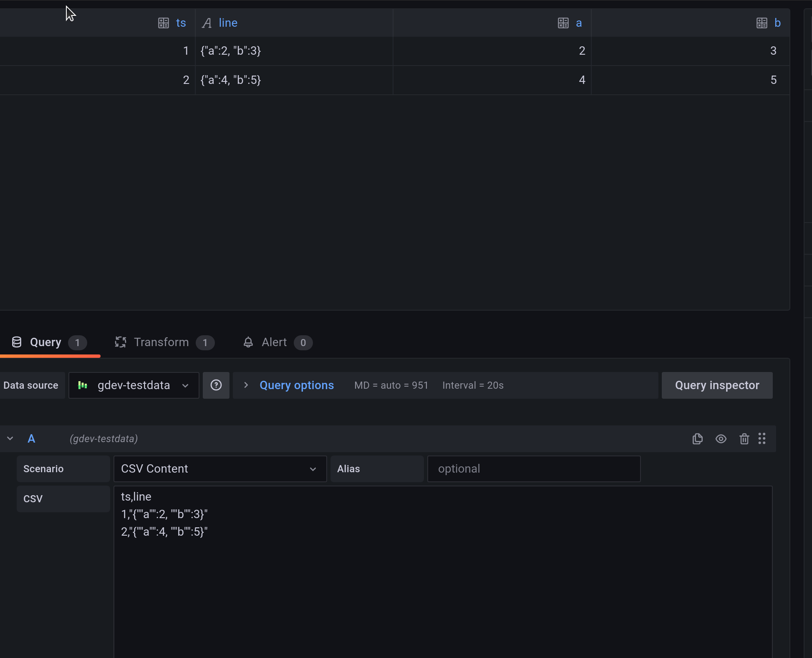Delete query A with trash icon
Viewport: 812px width, 658px height.
pos(744,439)
